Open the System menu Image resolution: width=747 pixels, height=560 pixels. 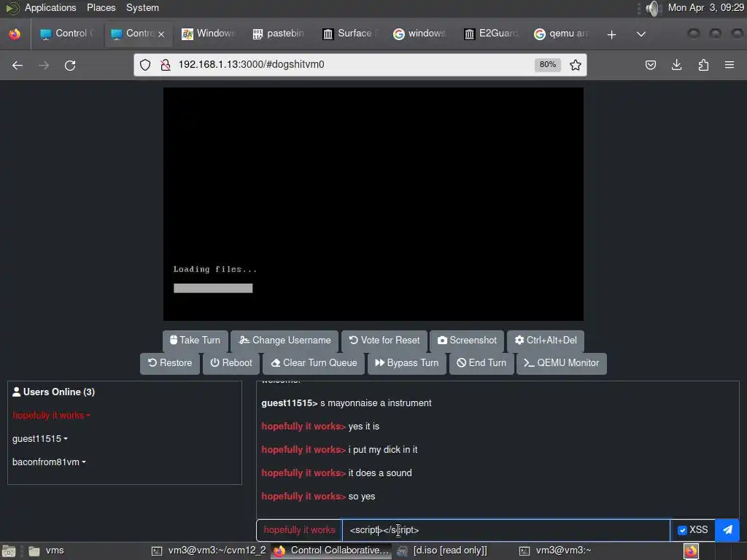(x=142, y=7)
